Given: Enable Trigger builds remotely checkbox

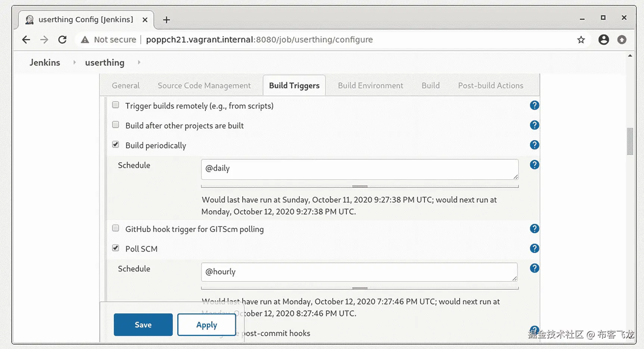Looking at the screenshot, I should (116, 105).
